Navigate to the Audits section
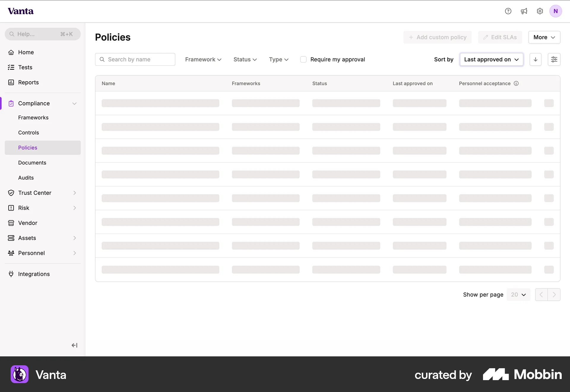570x392 pixels. click(26, 178)
